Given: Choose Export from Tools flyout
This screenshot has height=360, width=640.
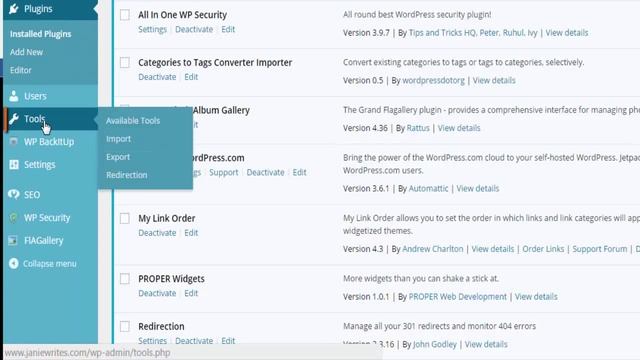Looking at the screenshot, I should click(x=118, y=157).
